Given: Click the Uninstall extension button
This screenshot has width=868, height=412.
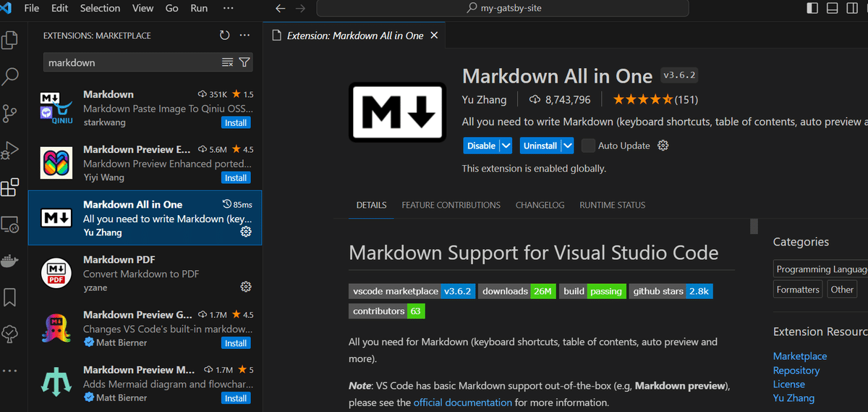Looking at the screenshot, I should point(540,146).
